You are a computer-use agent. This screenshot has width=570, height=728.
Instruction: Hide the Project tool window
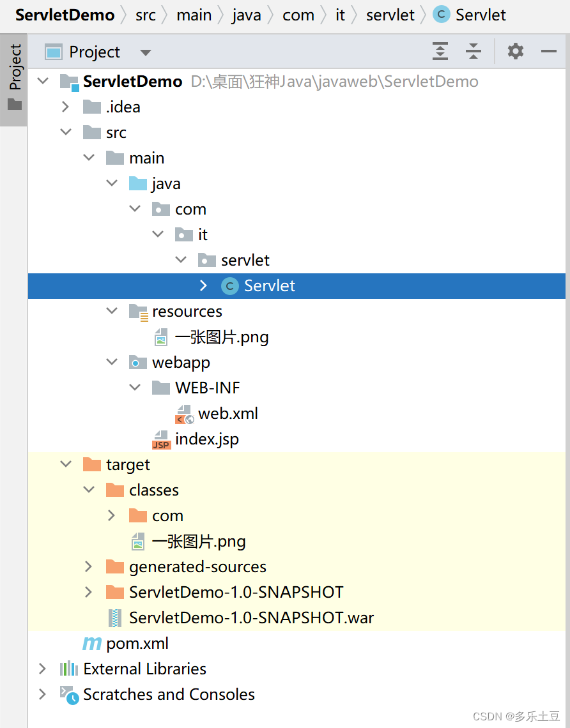point(550,52)
